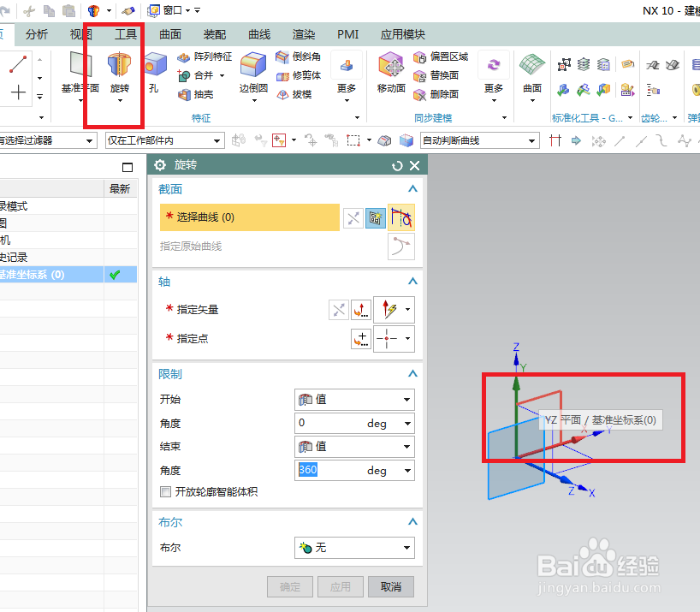Enable 开放轮廓智能体积 checkbox
Screen dimensions: 700x612
[165, 492]
